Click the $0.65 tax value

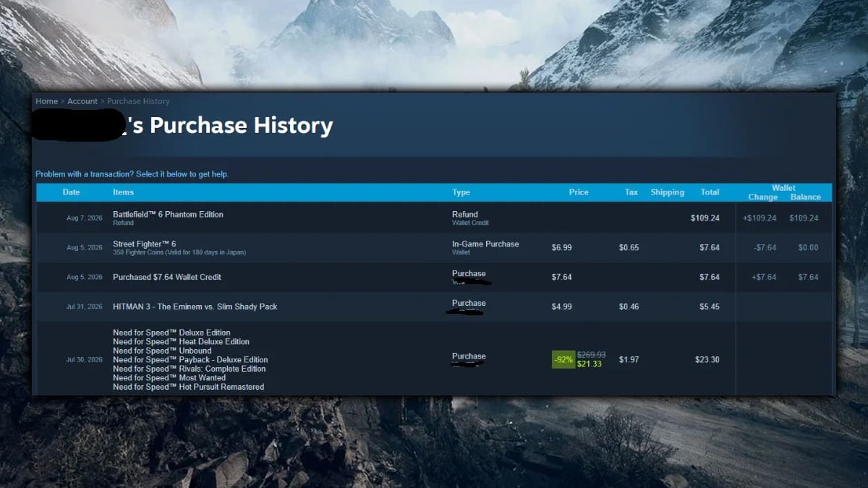pyautogui.click(x=629, y=247)
